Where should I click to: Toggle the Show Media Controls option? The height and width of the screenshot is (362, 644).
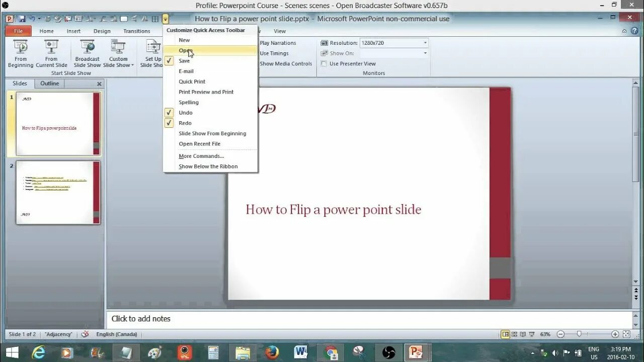click(286, 64)
